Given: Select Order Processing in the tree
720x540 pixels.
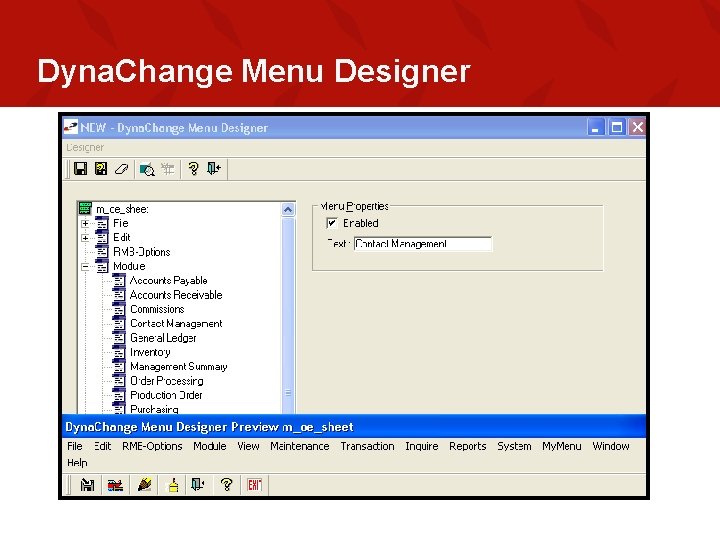Looking at the screenshot, I should [x=167, y=381].
